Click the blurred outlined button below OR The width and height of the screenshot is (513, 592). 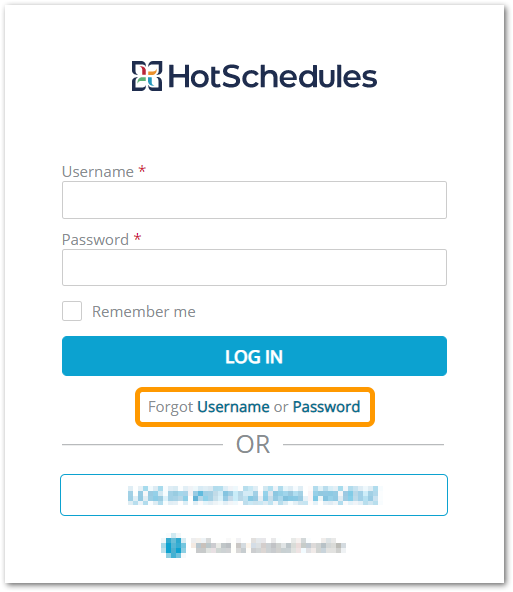tap(254, 495)
